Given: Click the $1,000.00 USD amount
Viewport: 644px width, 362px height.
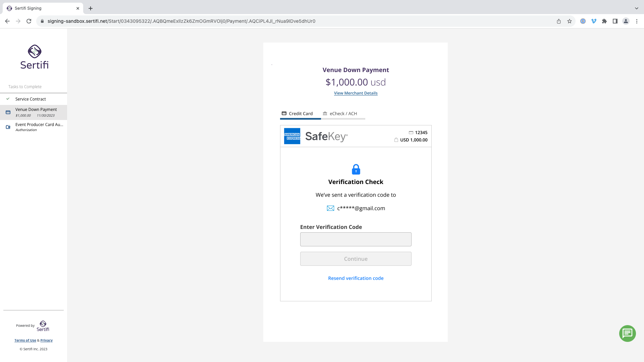Looking at the screenshot, I should 356,82.
